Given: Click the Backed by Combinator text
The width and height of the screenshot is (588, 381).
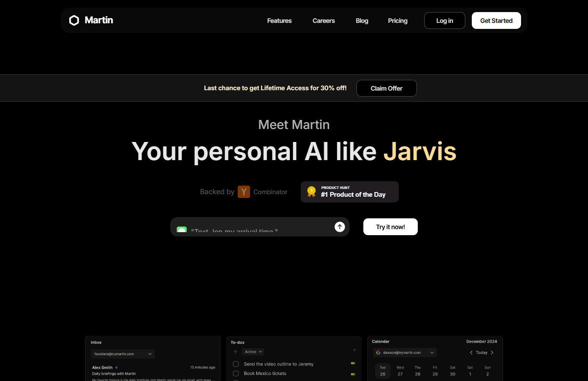Looking at the screenshot, I should [x=244, y=192].
